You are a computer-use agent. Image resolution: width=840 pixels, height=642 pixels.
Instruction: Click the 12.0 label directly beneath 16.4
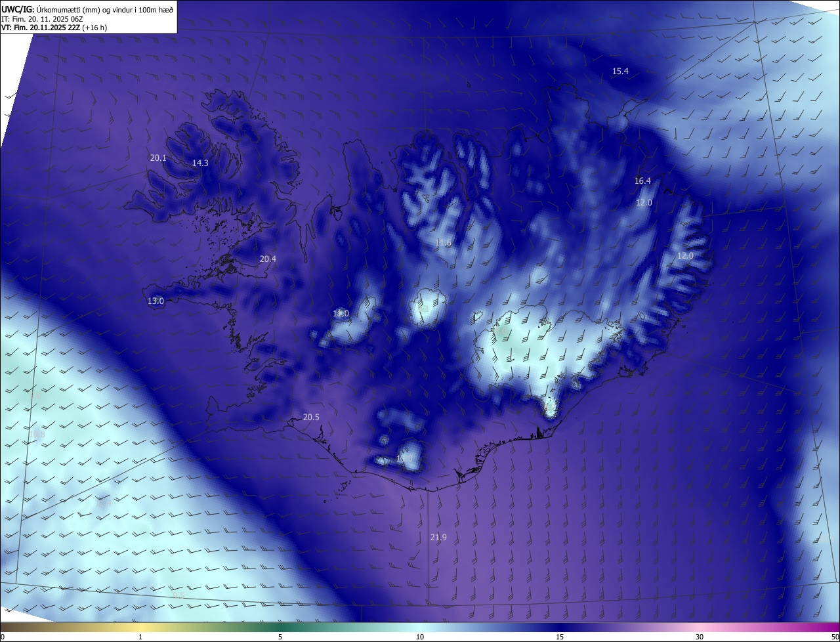(644, 202)
